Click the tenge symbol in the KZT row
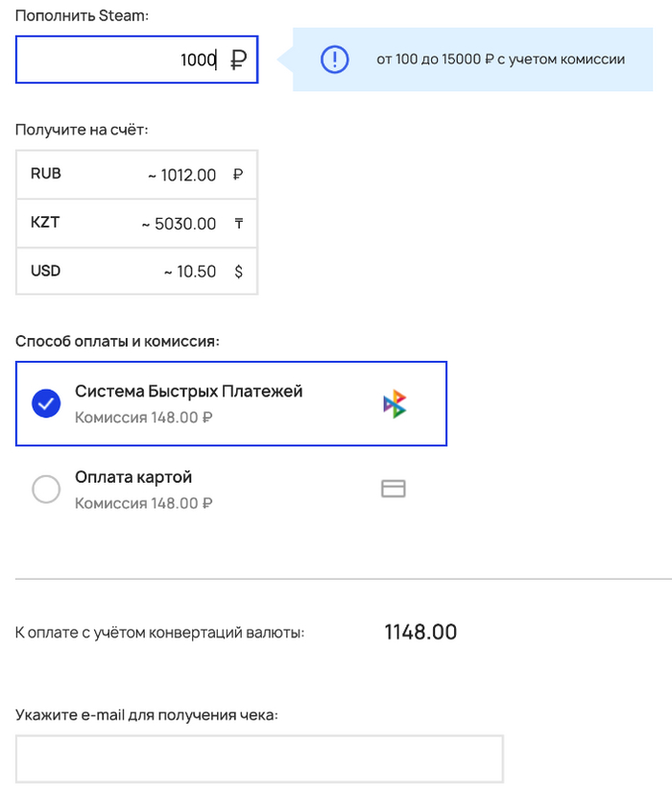This screenshot has width=672, height=794. pyautogui.click(x=238, y=224)
